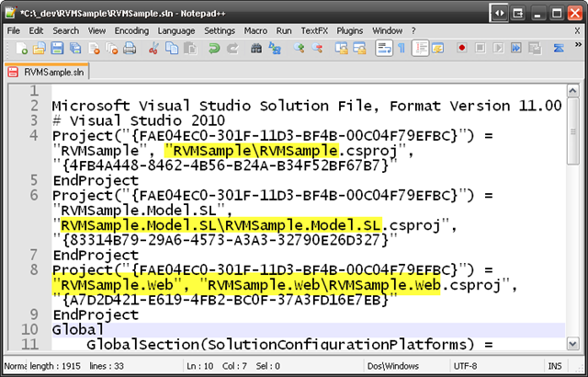Click line 10 containing the text Global

click(x=65, y=329)
